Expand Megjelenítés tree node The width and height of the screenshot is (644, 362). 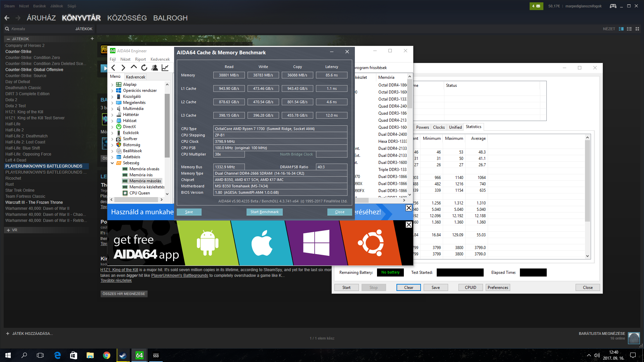click(112, 103)
